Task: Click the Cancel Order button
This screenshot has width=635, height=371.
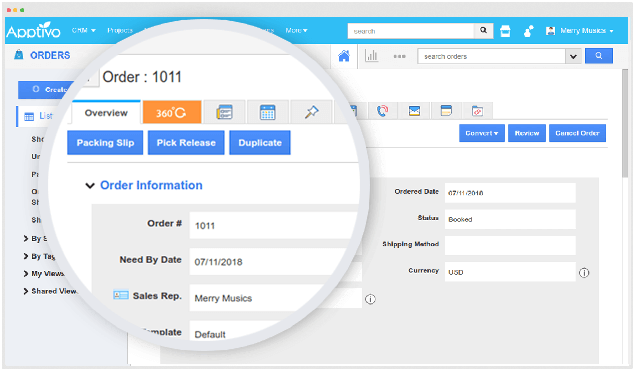Action: coord(577,133)
